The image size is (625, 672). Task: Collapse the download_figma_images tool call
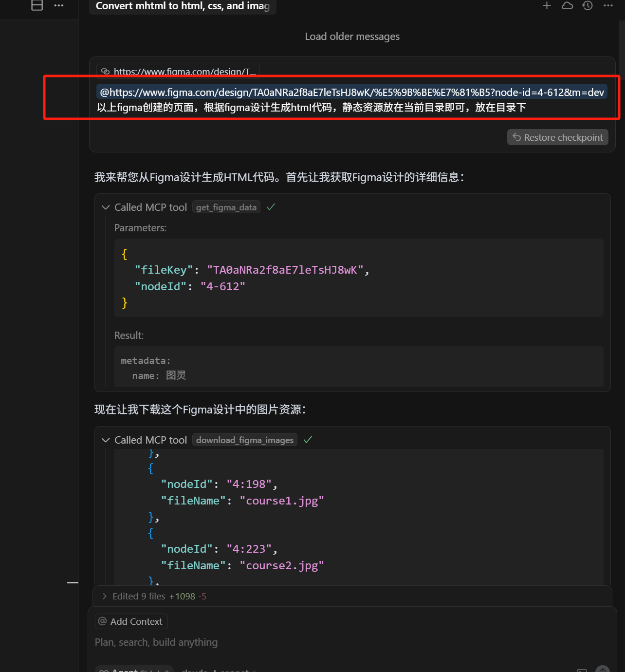106,440
